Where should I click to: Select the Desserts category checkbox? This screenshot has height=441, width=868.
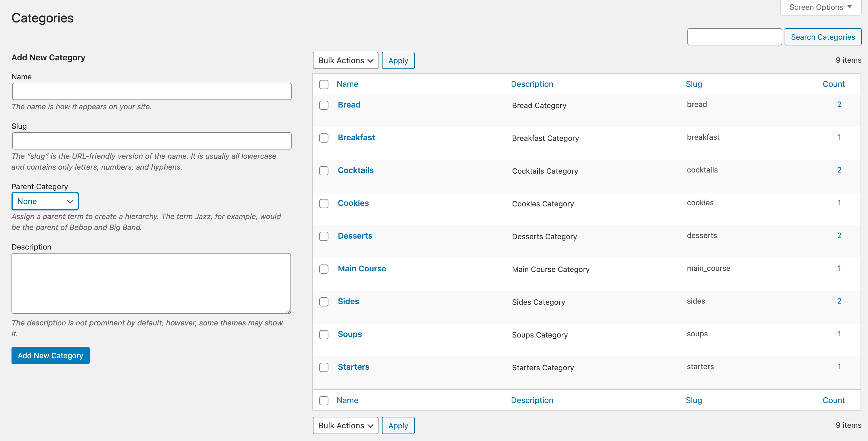pos(324,236)
